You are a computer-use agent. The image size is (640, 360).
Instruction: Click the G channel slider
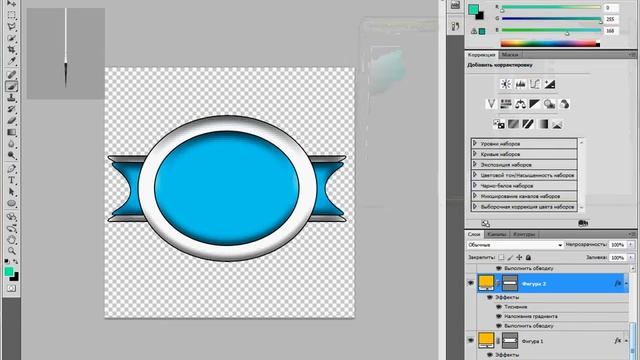(x=551, y=19)
